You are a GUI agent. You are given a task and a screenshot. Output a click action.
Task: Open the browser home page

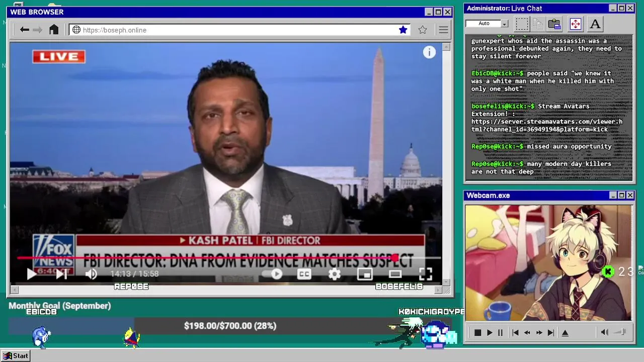point(54,30)
